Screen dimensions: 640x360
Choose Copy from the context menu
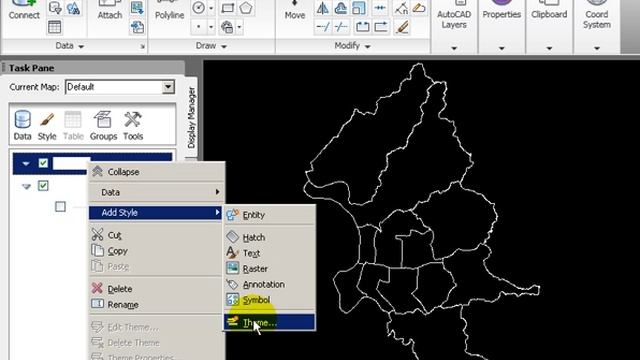click(157, 251)
